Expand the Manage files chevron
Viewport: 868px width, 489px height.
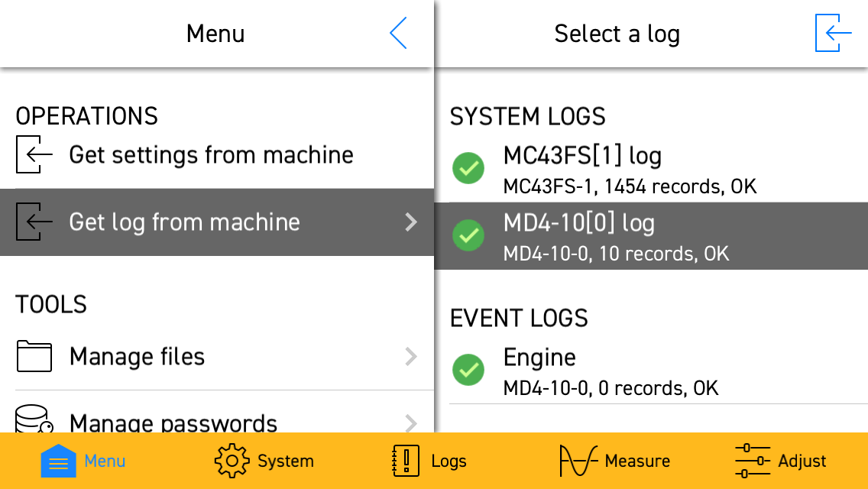pyautogui.click(x=411, y=357)
